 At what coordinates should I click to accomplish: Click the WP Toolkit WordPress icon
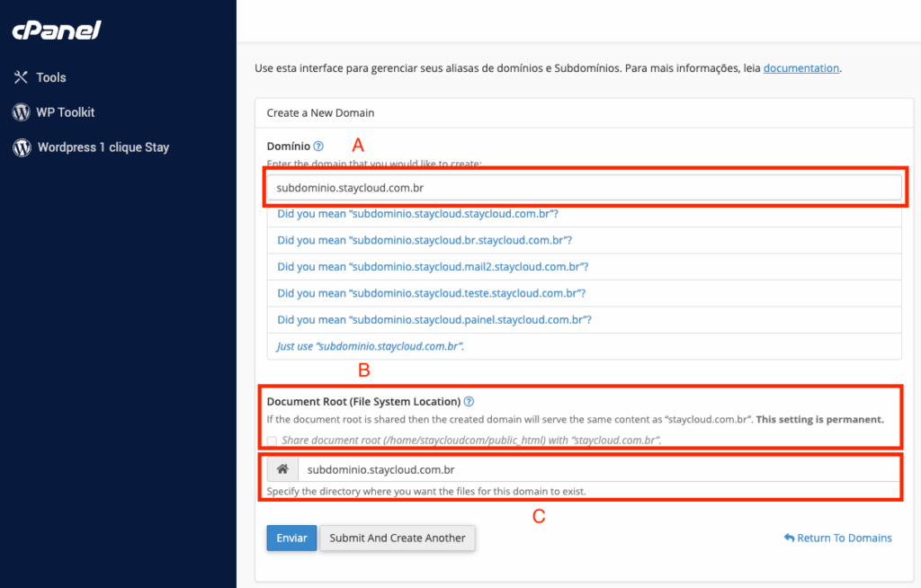pos(22,112)
